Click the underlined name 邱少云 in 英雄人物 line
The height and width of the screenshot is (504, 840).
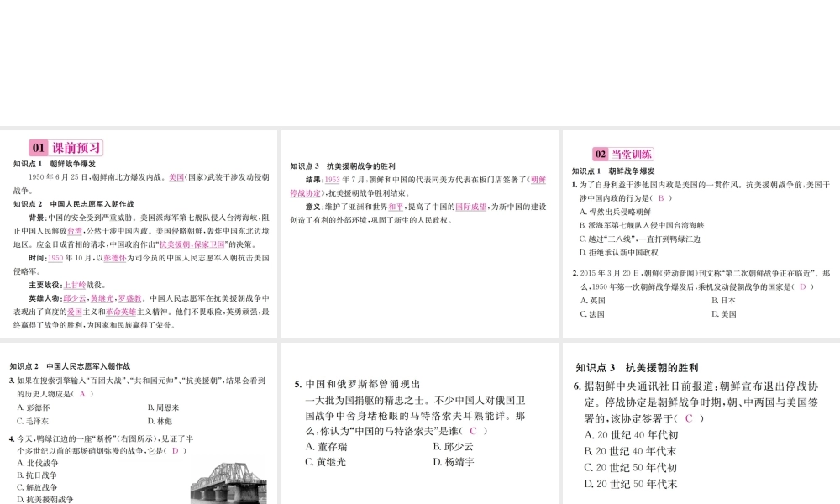75,299
